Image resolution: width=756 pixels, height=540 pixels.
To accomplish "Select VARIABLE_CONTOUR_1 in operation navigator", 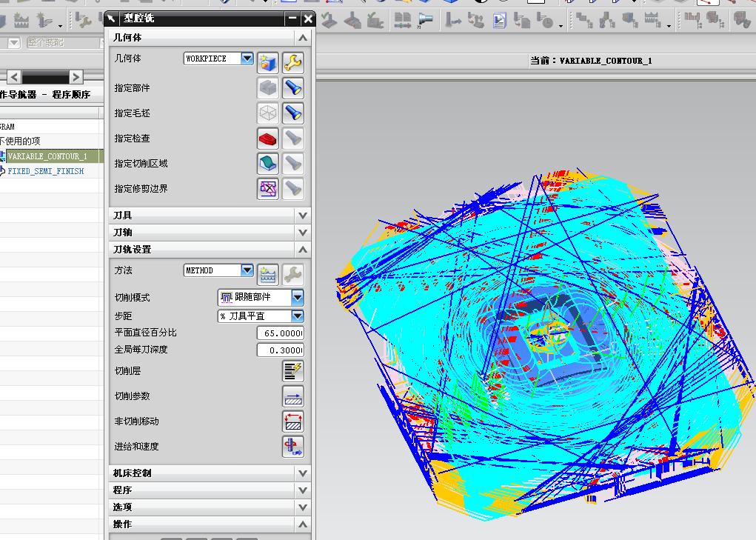I will [x=47, y=156].
